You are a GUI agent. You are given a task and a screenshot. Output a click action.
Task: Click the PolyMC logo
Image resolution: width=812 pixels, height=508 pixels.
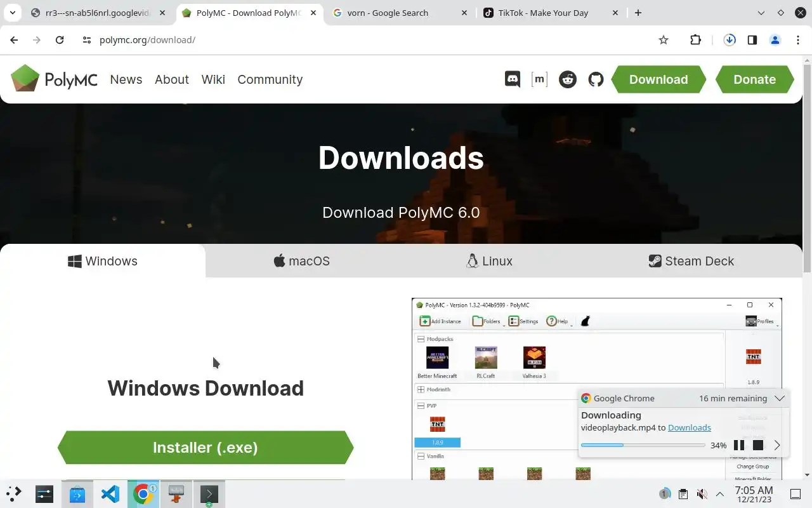54,79
